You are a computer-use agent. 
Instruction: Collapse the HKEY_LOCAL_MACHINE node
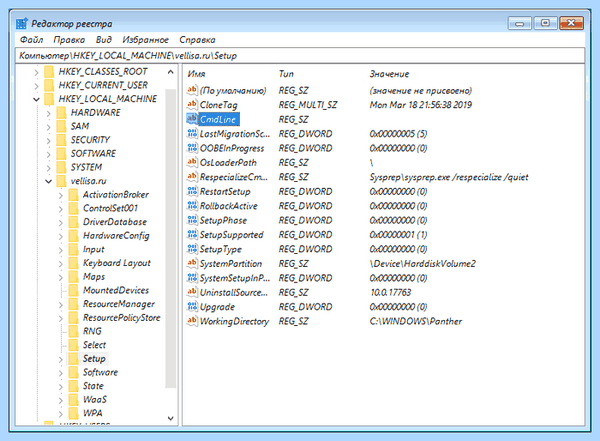click(36, 99)
